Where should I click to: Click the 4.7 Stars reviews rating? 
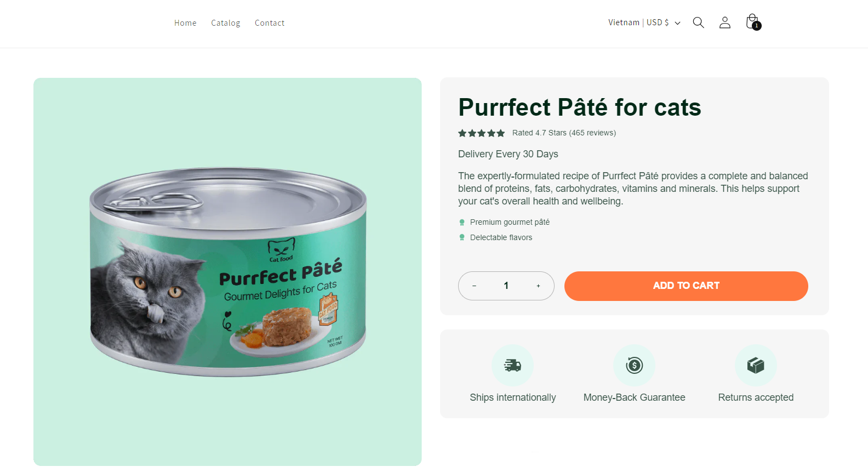pos(564,133)
